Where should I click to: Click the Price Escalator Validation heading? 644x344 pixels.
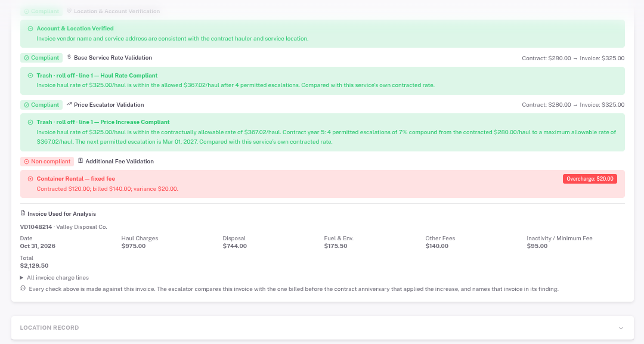[109, 105]
